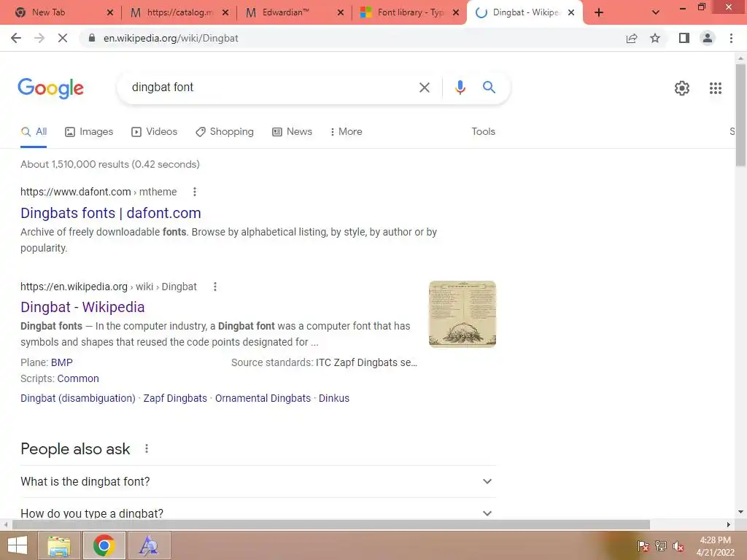Open the Common scripts link
747x560 pixels.
pos(78,378)
